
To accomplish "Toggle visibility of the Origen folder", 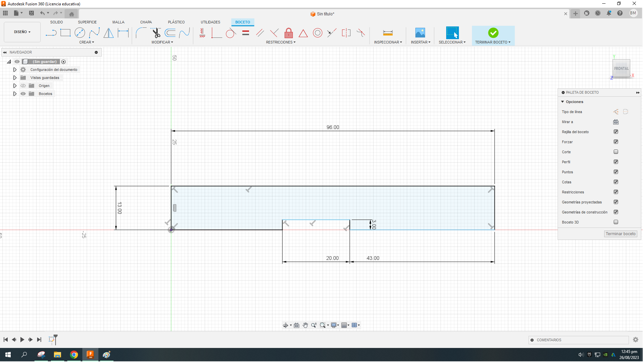I will tap(23, 86).
